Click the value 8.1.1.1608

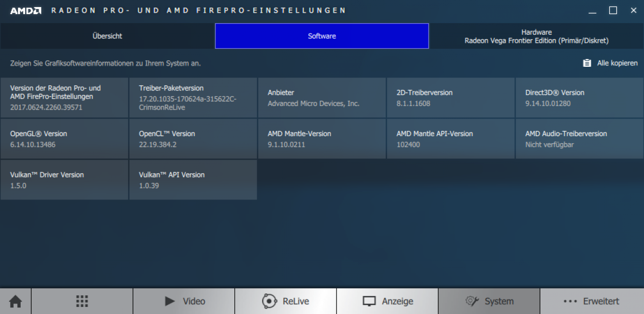[414, 103]
